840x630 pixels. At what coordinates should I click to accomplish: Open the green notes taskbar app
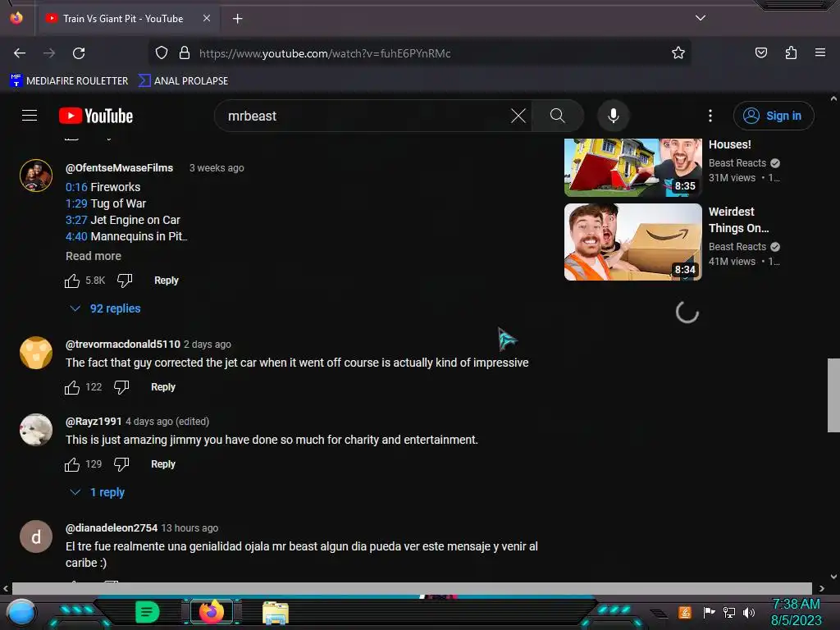click(x=148, y=612)
